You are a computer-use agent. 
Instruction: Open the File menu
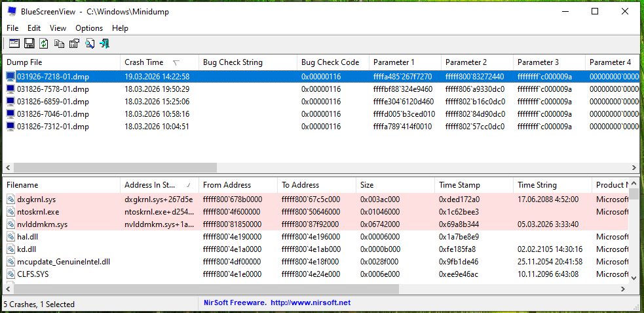(12, 28)
